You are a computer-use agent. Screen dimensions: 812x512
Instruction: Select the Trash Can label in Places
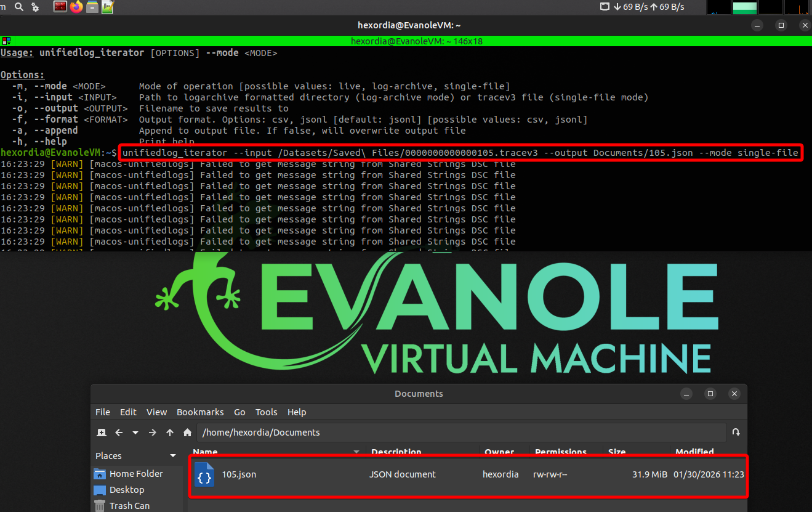point(129,506)
